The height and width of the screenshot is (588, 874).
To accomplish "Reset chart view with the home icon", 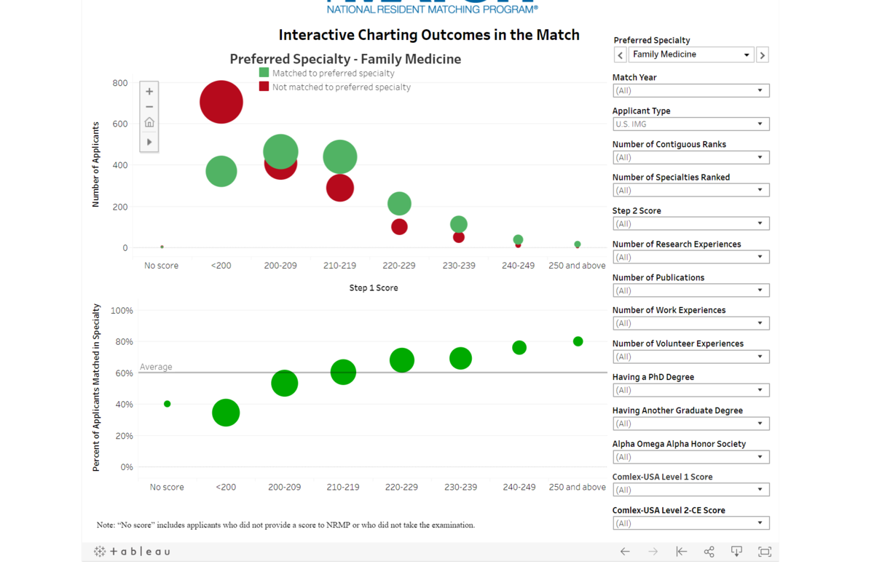I will (149, 122).
